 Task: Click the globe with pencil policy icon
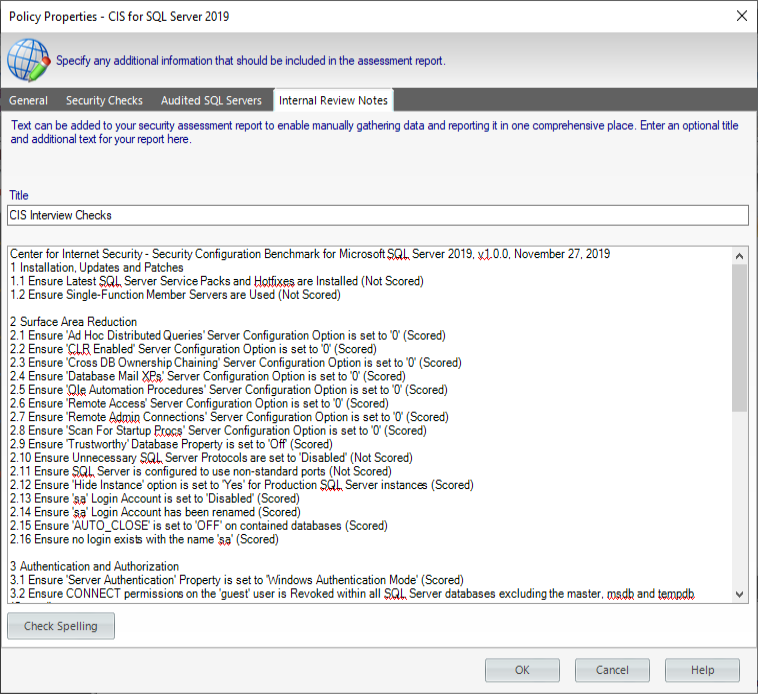click(29, 60)
